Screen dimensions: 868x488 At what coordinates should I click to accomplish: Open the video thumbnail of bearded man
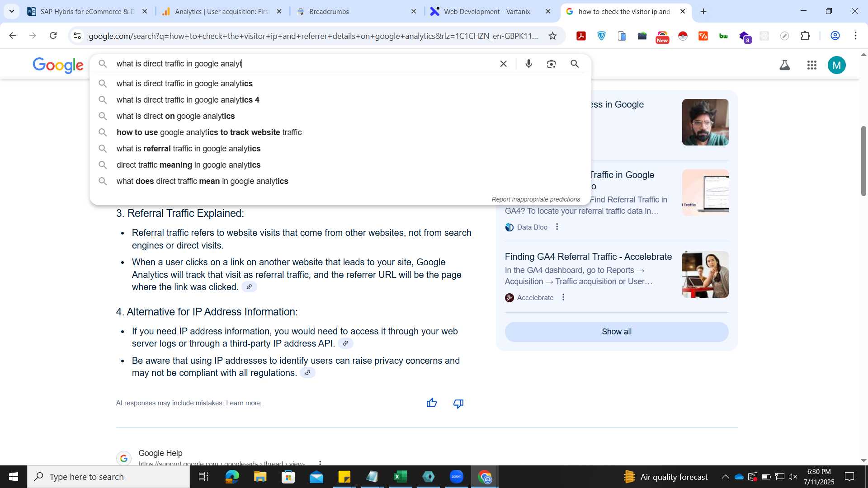[705, 122]
